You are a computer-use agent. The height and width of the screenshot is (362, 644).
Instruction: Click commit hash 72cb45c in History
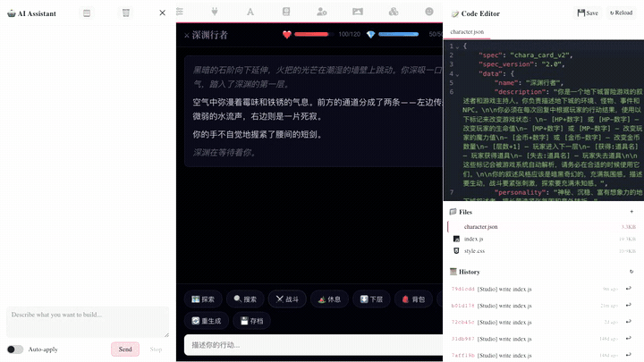463,322
